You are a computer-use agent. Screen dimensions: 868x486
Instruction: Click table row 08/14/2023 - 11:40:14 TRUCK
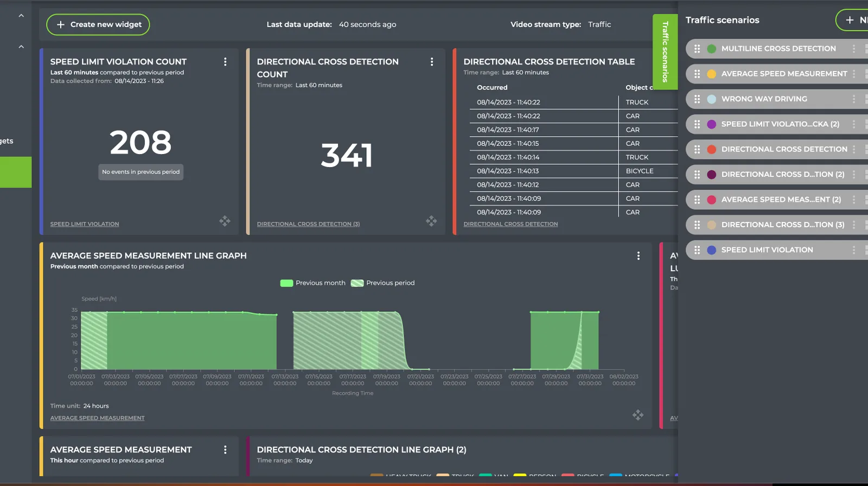(573, 157)
